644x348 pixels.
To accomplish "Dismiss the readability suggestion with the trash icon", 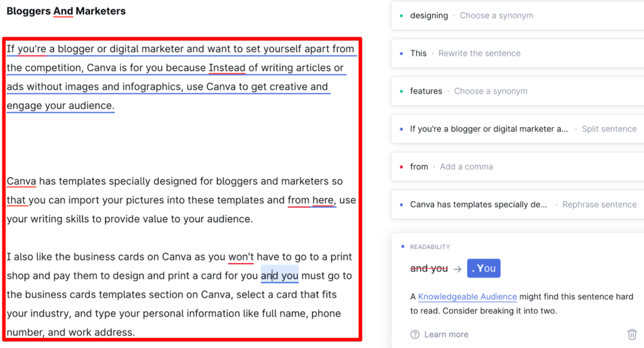I will (632, 335).
